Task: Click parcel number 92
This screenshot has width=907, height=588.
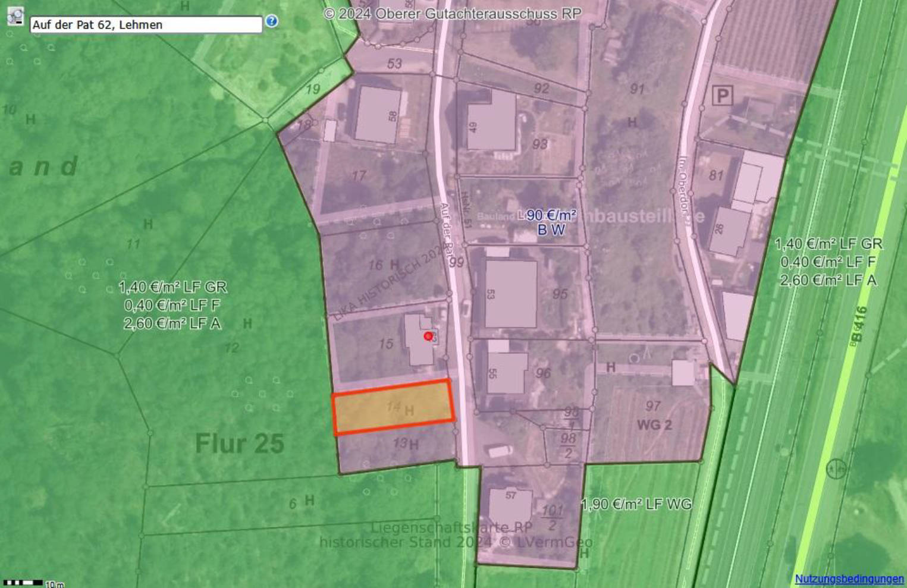Action: (x=541, y=89)
